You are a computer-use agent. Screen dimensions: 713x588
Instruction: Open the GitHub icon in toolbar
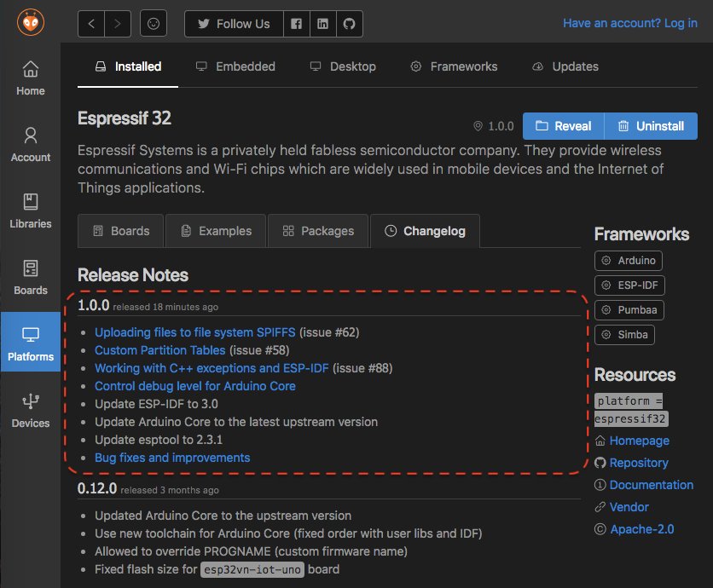[x=349, y=24]
